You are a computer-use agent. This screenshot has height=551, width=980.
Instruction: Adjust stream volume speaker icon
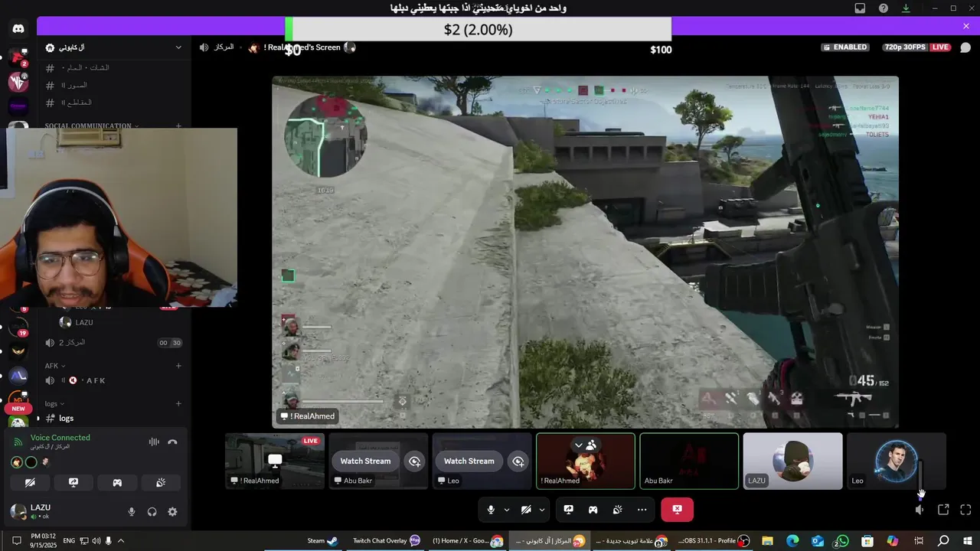(920, 510)
